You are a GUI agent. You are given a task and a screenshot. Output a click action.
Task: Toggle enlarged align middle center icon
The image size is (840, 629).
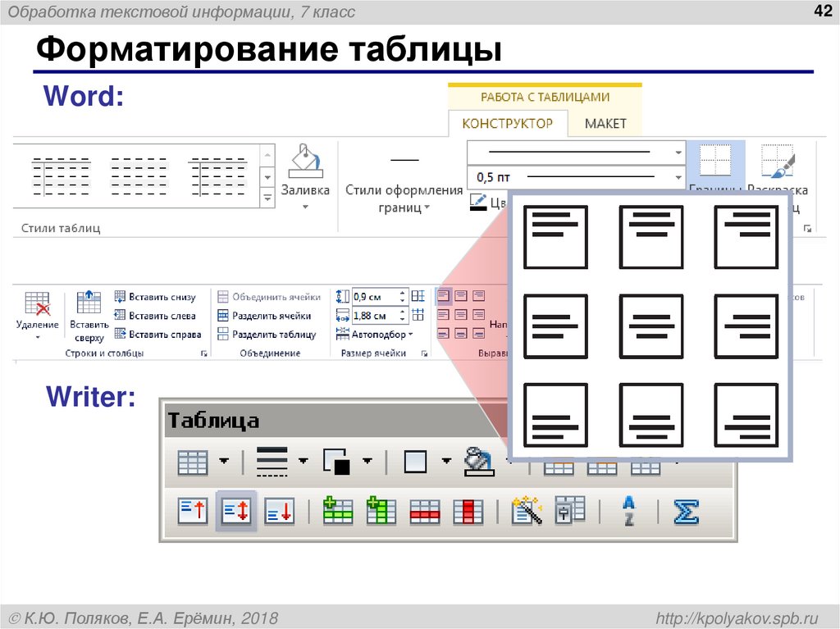click(x=651, y=326)
